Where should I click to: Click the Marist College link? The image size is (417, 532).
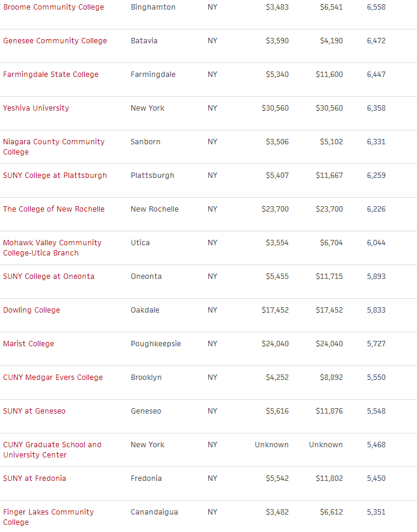(28, 344)
